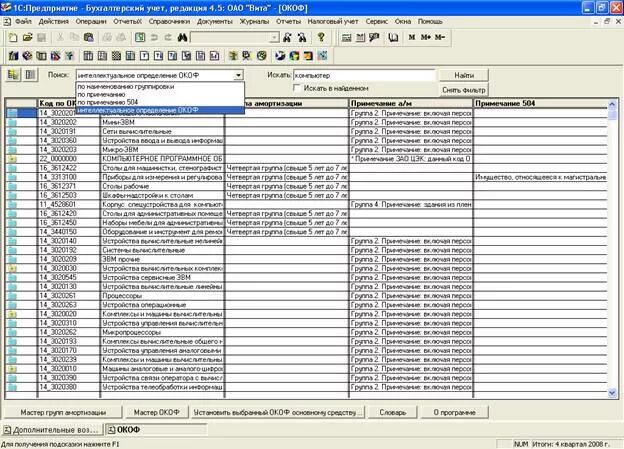The image size is (624, 449).
Task: Select the 'Процессоры' cell
Action: tap(162, 296)
